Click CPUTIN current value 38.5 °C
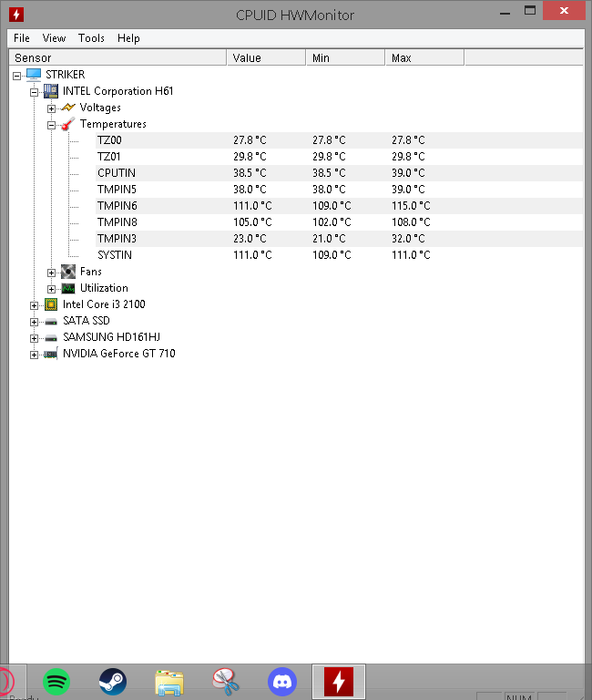The height and width of the screenshot is (700, 592). [250, 173]
